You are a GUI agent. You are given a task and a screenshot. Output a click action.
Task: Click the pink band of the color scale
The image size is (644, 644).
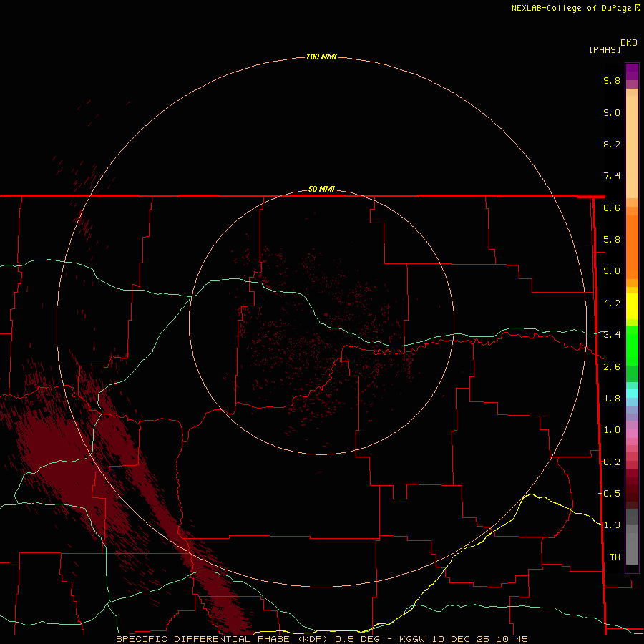[x=632, y=434]
